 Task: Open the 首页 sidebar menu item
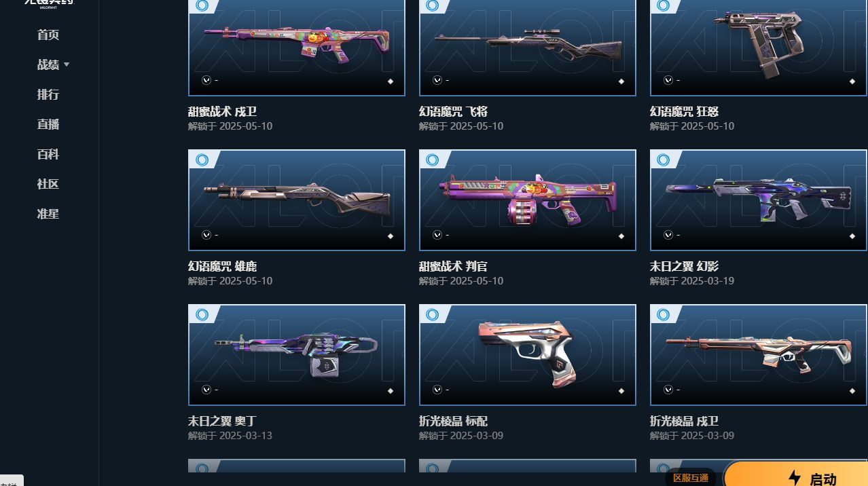point(48,35)
